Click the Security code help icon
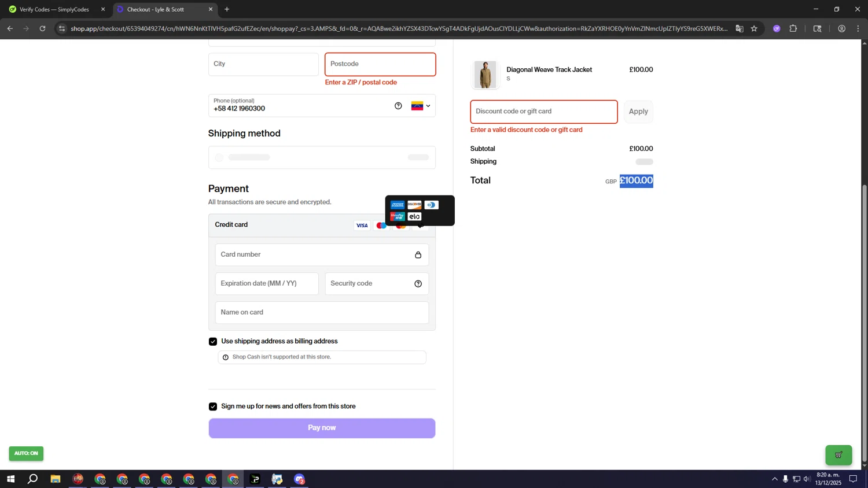 coord(418,284)
